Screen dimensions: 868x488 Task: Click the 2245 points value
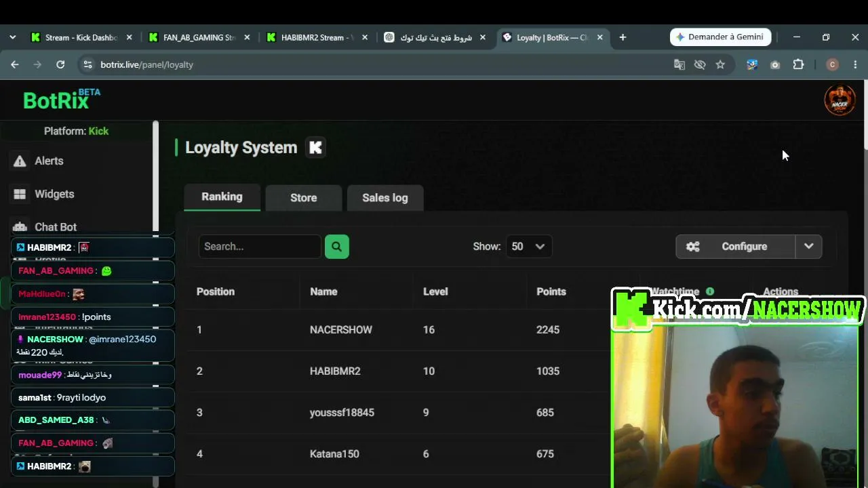548,330
